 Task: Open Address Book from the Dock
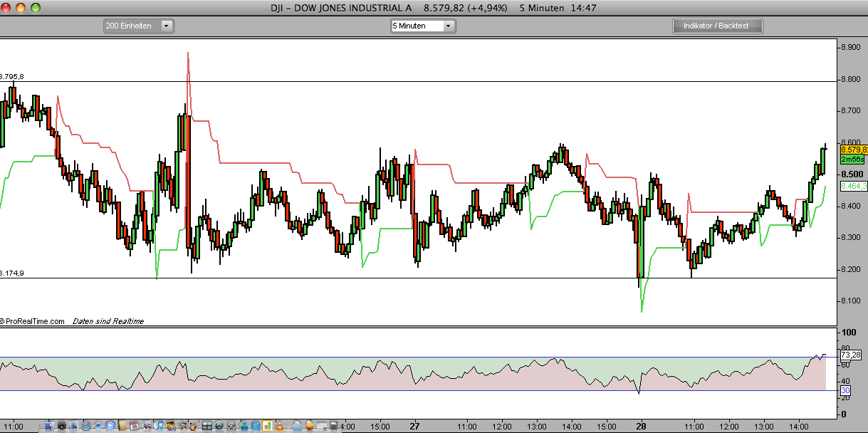tap(122, 426)
